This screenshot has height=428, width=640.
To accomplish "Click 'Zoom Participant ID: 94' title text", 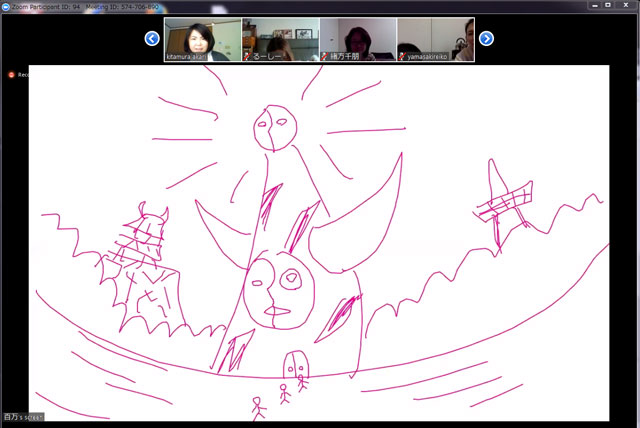I will 46,7.
